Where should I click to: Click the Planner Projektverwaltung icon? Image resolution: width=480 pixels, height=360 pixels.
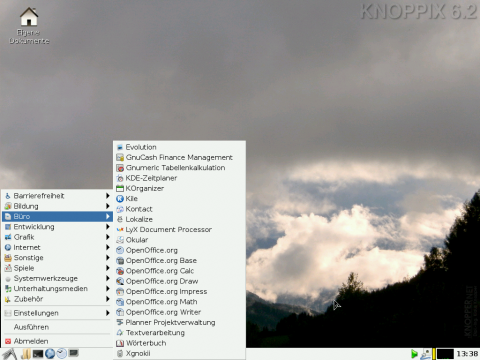[x=120, y=322]
